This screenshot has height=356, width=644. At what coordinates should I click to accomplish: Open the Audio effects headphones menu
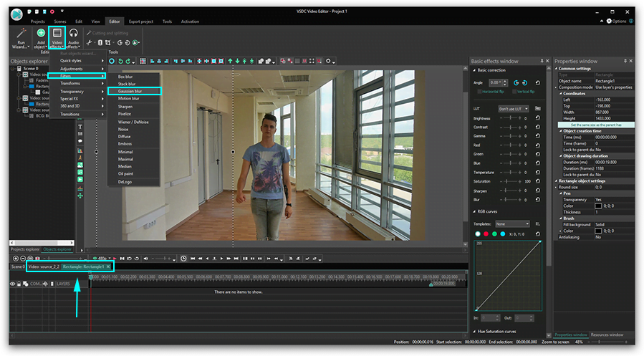pos(74,38)
